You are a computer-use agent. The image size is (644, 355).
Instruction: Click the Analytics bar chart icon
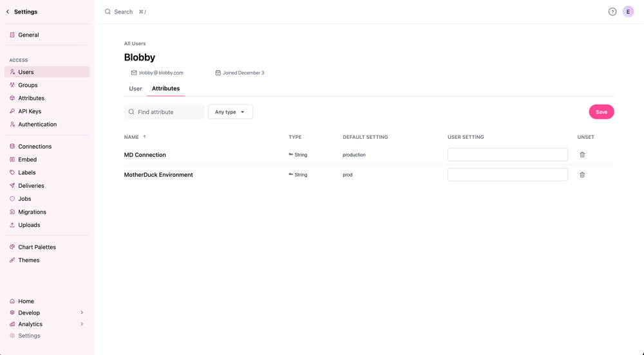(x=12, y=324)
